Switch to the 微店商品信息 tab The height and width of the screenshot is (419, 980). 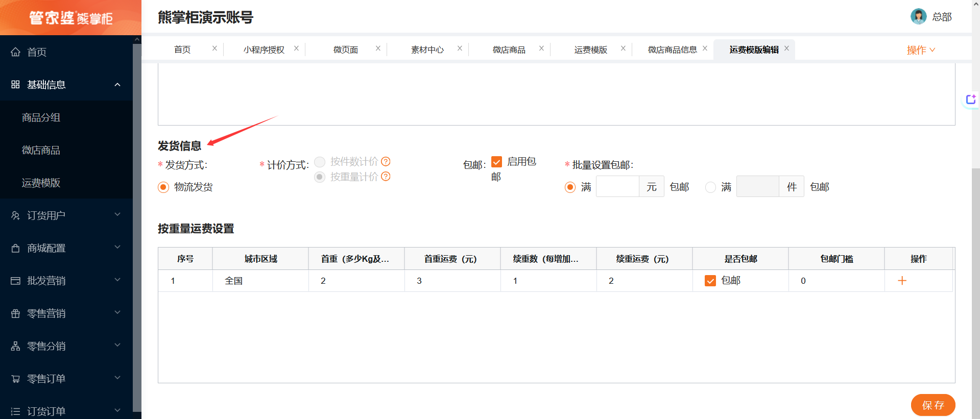[673, 50]
